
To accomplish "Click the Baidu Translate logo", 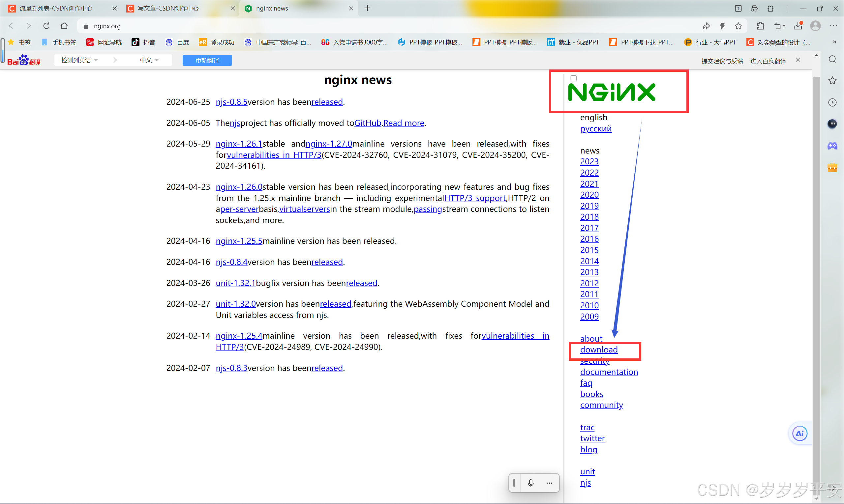I will [x=24, y=60].
